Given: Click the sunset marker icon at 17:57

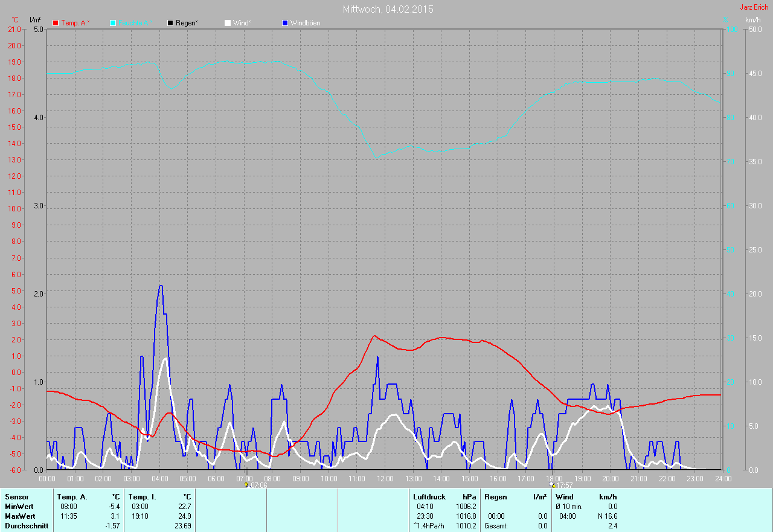Looking at the screenshot, I should (553, 484).
